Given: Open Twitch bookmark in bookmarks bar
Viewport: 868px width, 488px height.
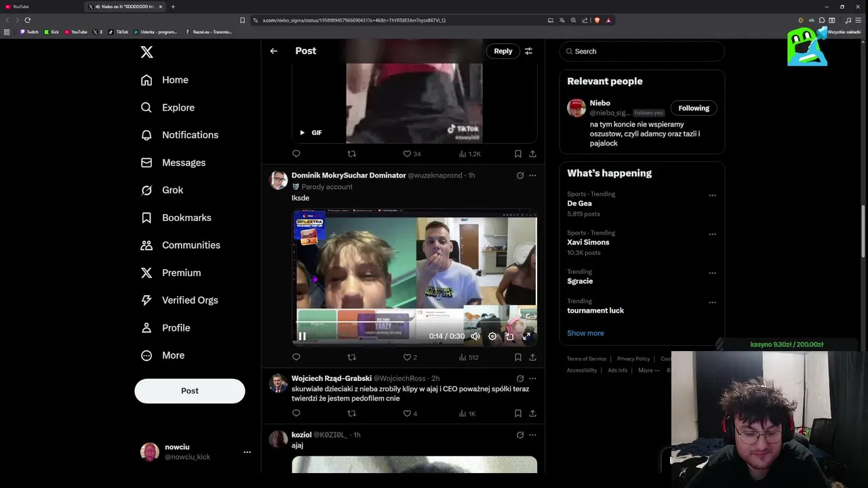Looking at the screenshot, I should (29, 32).
